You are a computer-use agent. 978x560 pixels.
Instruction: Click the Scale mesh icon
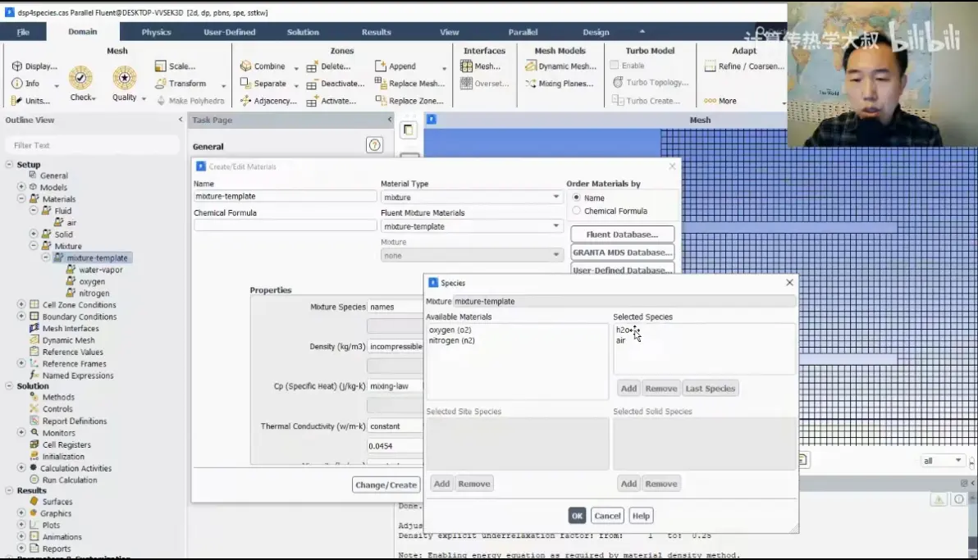coord(160,66)
